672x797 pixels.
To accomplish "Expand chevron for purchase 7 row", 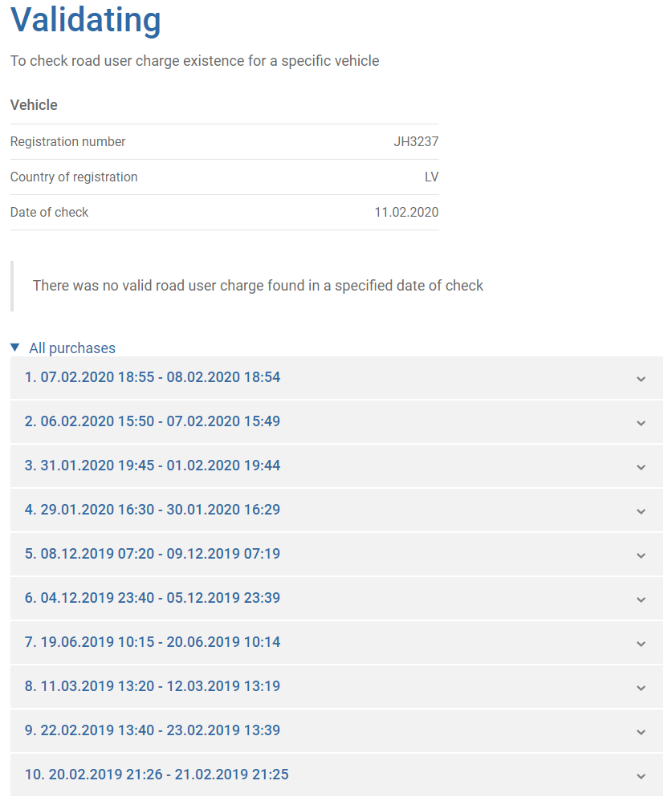I will 641,644.
